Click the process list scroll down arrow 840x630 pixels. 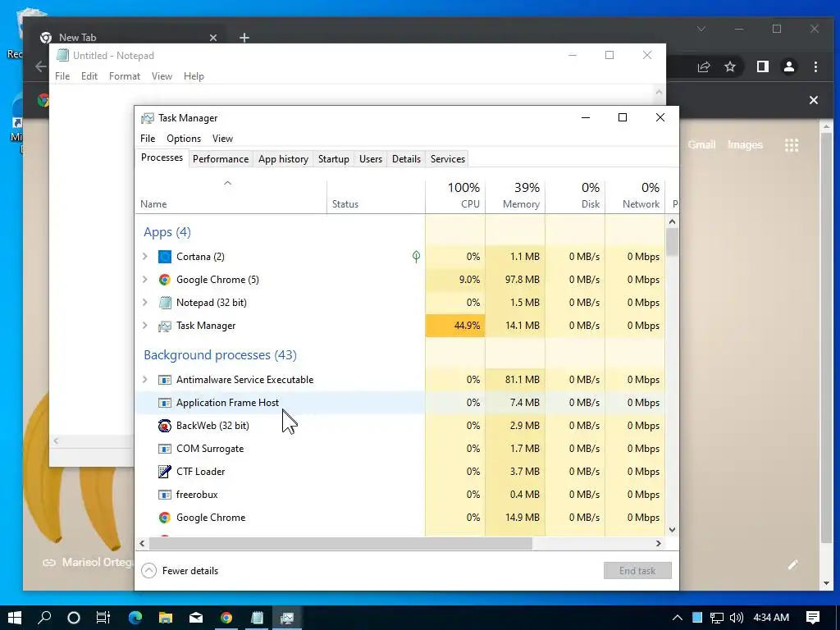(x=673, y=530)
